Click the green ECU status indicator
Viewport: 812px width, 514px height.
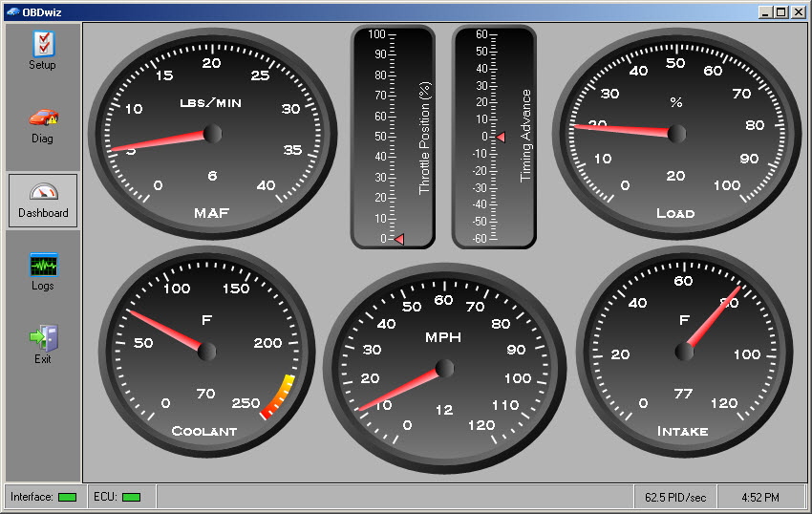131,497
